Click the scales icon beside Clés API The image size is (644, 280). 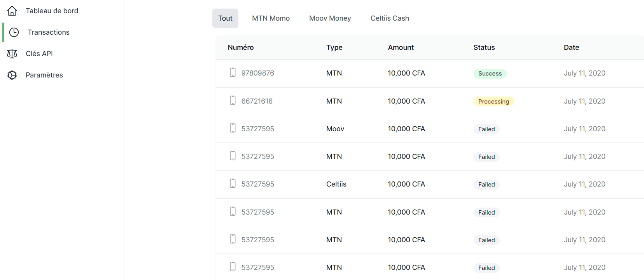(12, 54)
